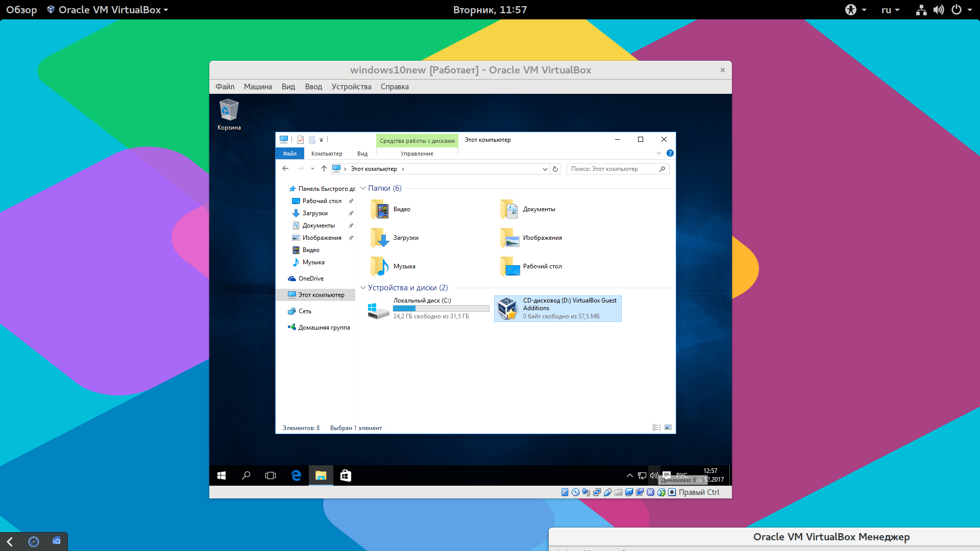Viewport: 980px width, 551px height.
Task: Open the GNOME accessibility menu dropdown
Action: point(856,10)
